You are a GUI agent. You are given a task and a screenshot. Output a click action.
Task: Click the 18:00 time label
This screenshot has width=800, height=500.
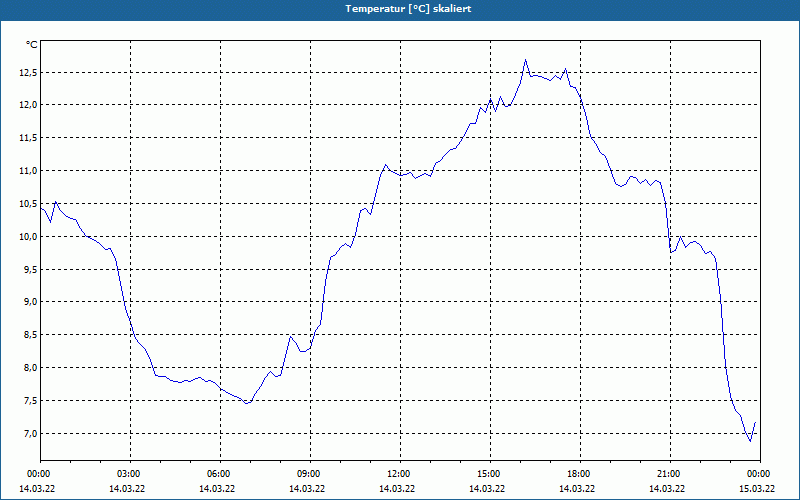tap(580, 474)
